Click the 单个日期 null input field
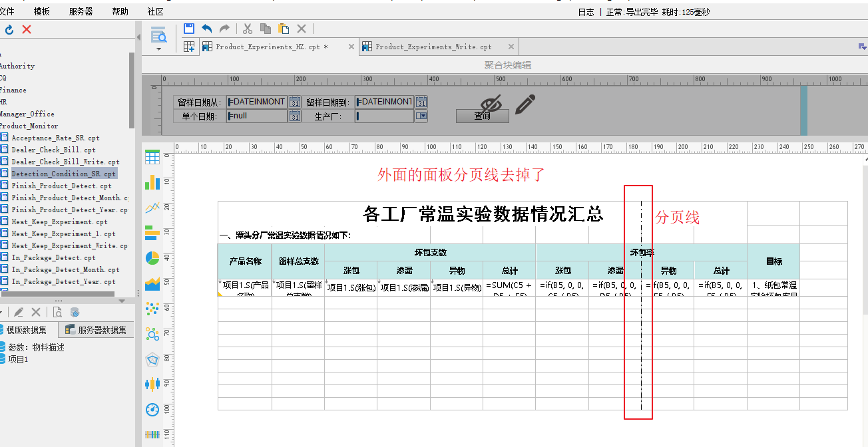868x447 pixels. pyautogui.click(x=257, y=116)
